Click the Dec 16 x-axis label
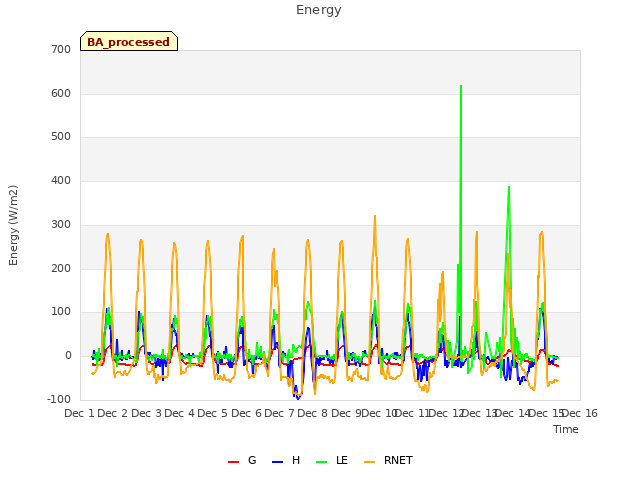 pyautogui.click(x=580, y=413)
